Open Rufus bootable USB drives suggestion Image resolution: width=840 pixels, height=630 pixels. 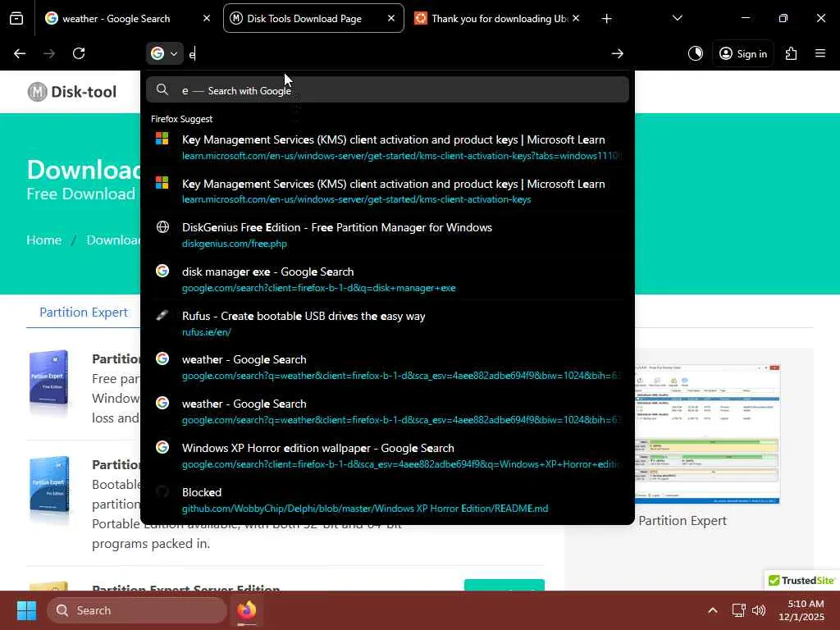(x=387, y=323)
